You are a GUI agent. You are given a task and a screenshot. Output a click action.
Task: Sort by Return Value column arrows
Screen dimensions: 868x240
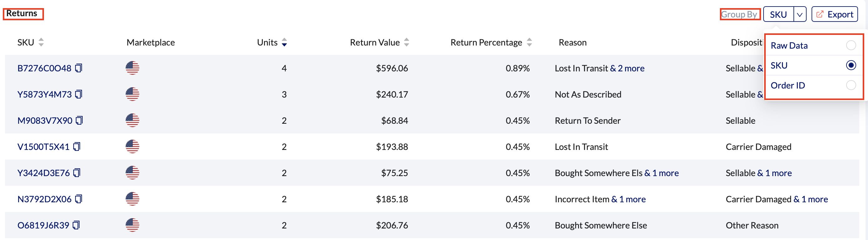coord(407,42)
